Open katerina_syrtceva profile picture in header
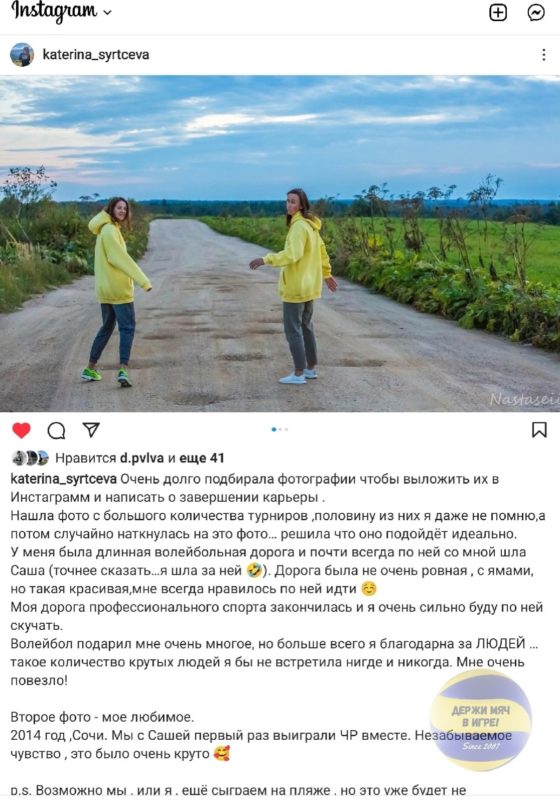The height and width of the screenshot is (800, 560). 22,55
